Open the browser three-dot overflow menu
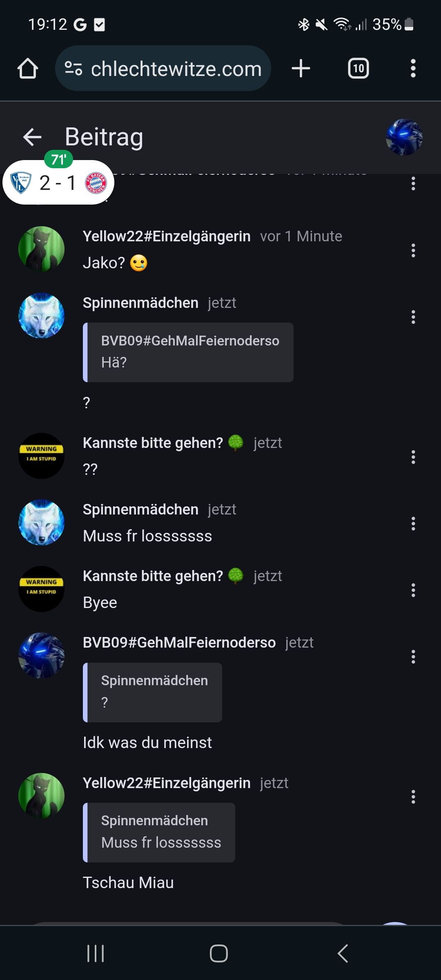441x980 pixels. [413, 69]
